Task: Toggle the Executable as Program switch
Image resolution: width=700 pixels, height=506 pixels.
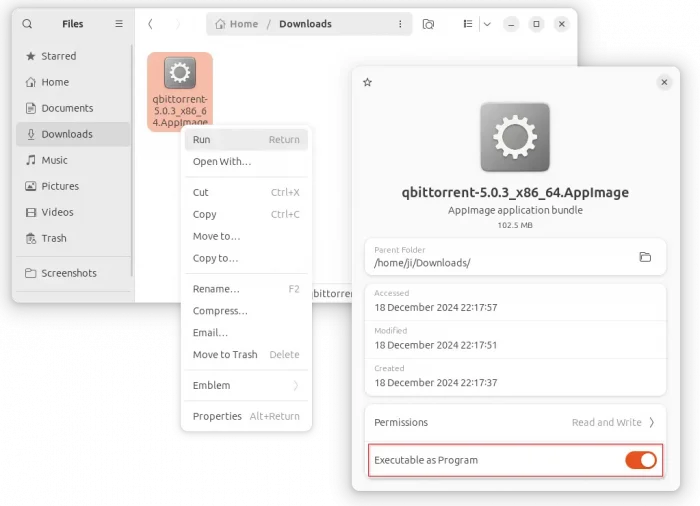Action: click(641, 460)
